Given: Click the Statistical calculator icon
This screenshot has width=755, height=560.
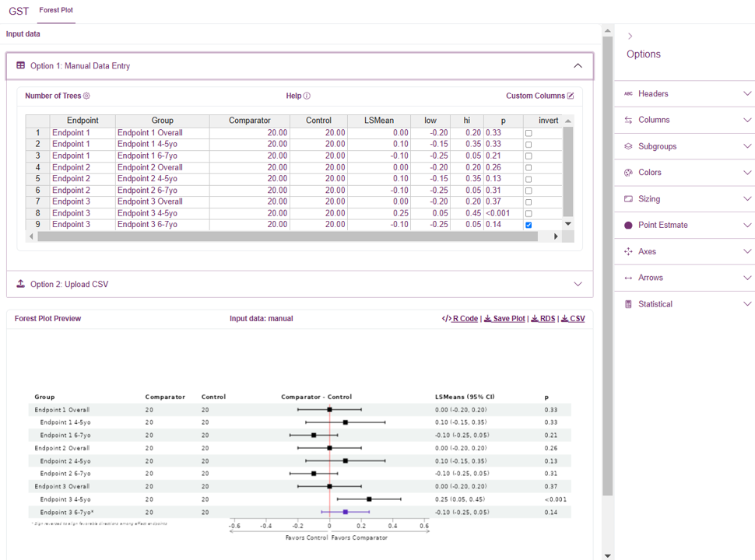Looking at the screenshot, I should [628, 304].
